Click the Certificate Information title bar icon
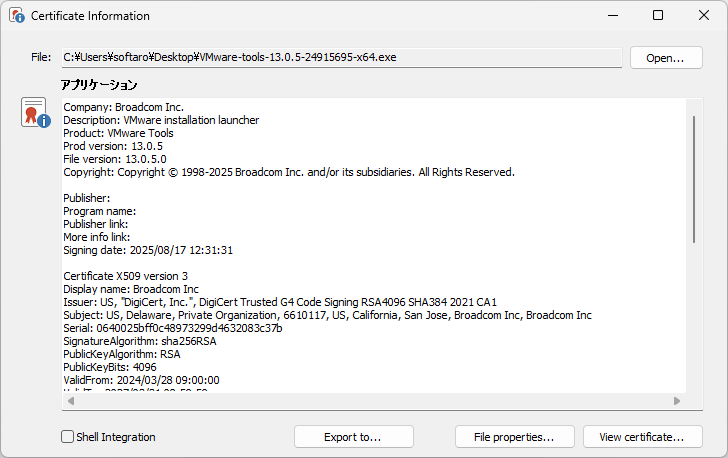The image size is (728, 458). (16, 16)
